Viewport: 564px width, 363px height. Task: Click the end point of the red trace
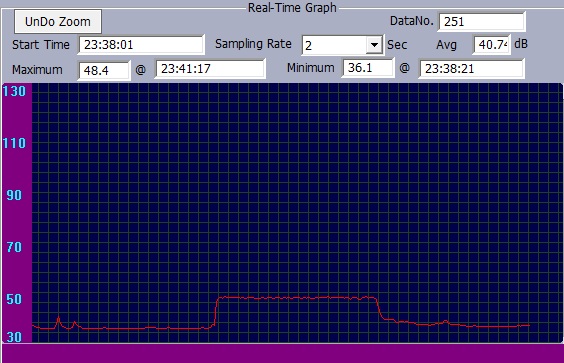coord(529,325)
